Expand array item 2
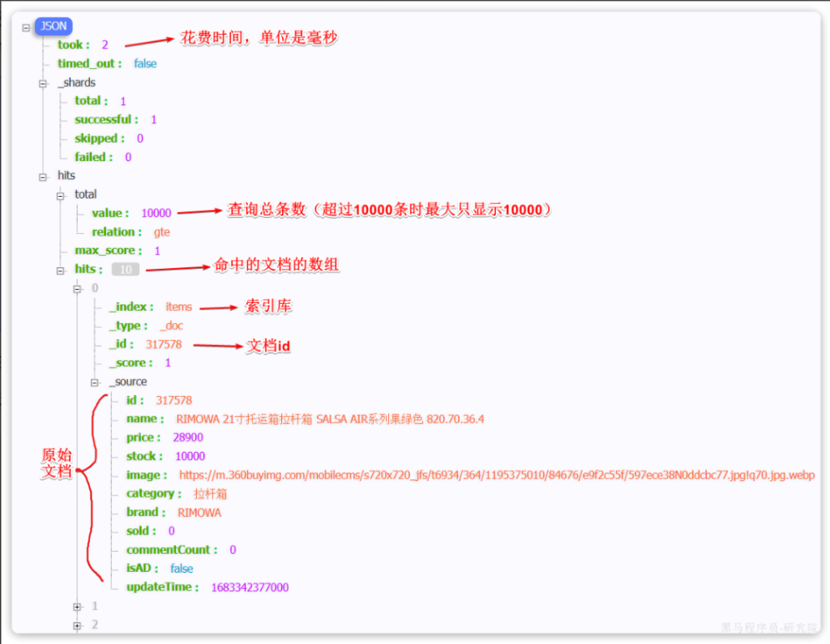Image resolution: width=830 pixels, height=644 pixels. pos(78,625)
